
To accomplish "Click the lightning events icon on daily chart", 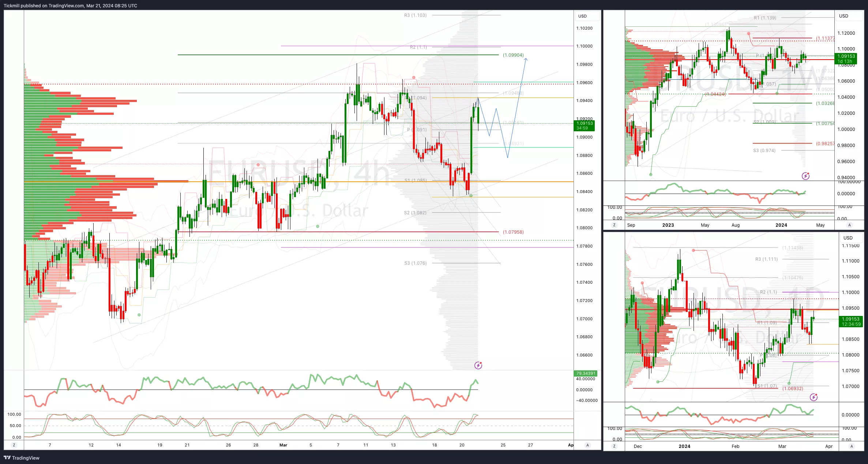I will coord(813,397).
